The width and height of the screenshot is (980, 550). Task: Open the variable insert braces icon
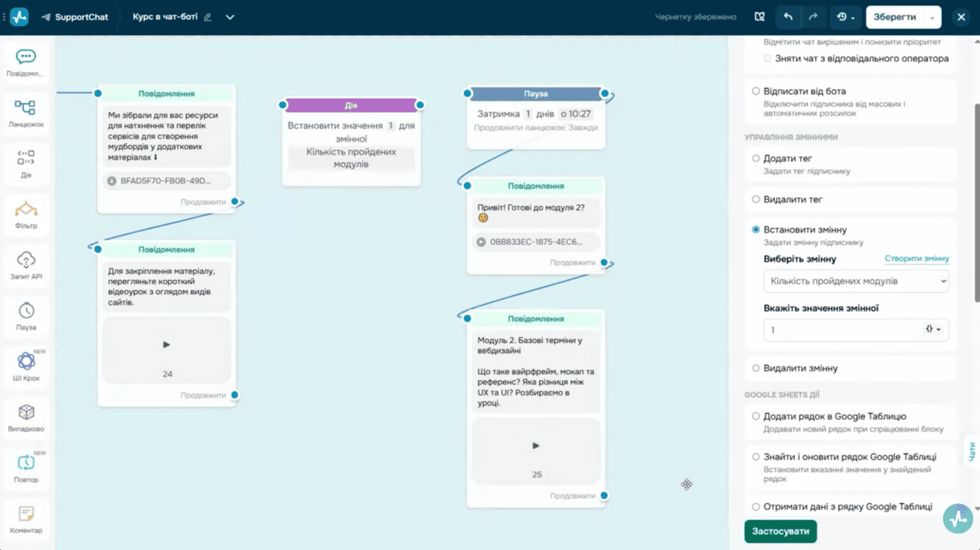[x=934, y=330]
